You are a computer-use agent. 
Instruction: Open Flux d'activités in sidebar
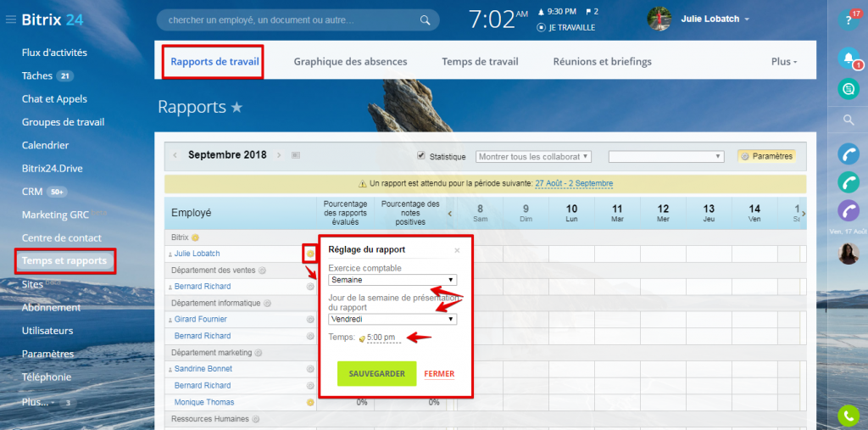pyautogui.click(x=54, y=53)
